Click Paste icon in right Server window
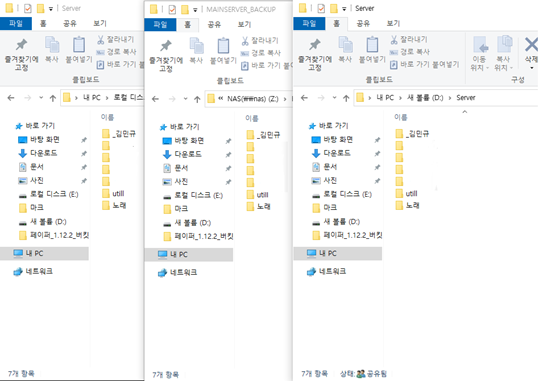Screen dimensions: 539x381 point(372,50)
